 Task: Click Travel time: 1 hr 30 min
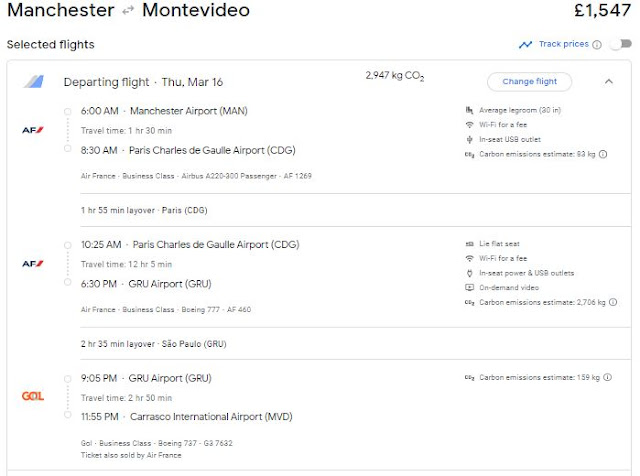point(126,131)
